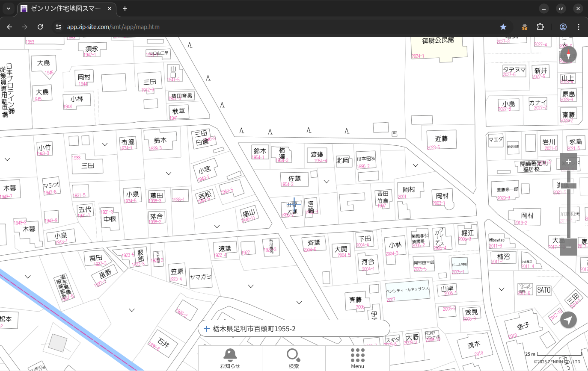The height and width of the screenshot is (371, 588).
Task: Open the Menu grid icon
Action: 357,358
